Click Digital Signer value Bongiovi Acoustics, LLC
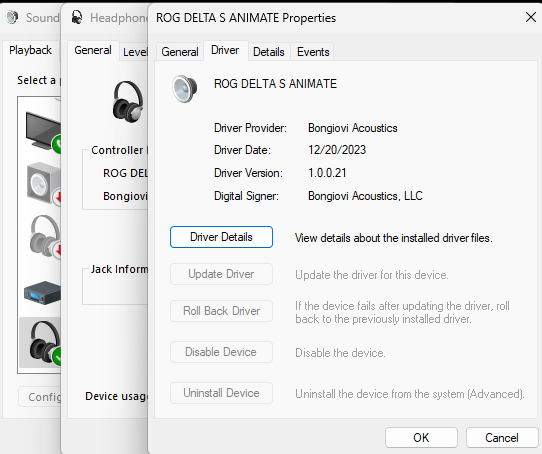This screenshot has height=454, width=542. pos(365,196)
